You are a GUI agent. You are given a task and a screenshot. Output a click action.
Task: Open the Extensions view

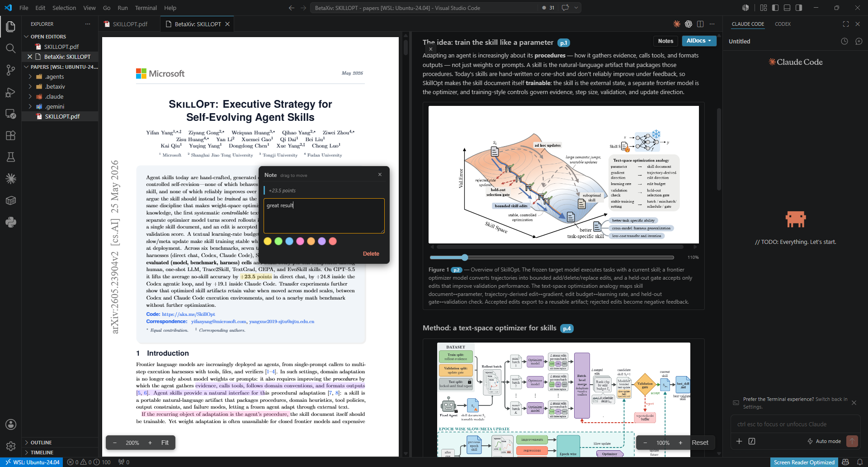(x=11, y=135)
